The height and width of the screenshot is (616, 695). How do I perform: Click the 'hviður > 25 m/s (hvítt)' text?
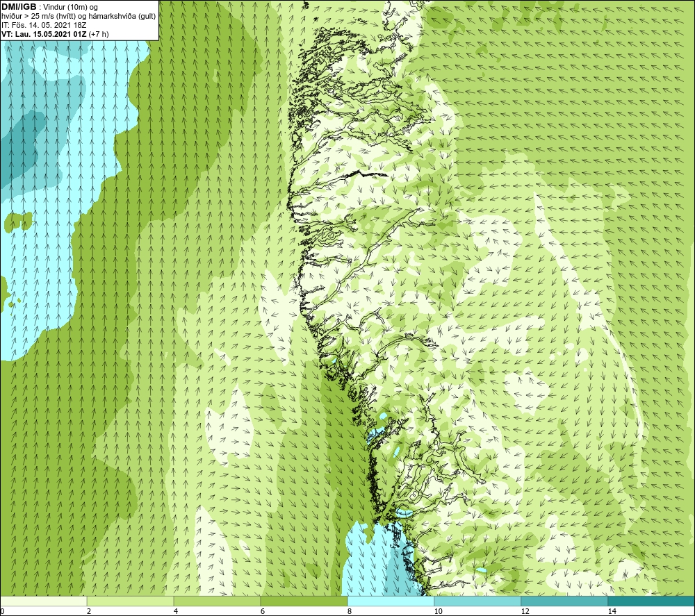[39, 17]
